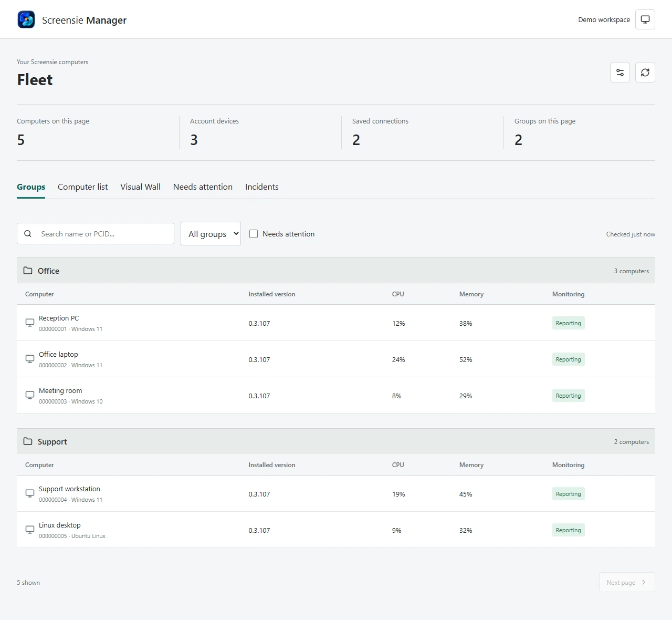Open the All groups dropdown
Viewport: 672px width, 620px height.
point(211,234)
